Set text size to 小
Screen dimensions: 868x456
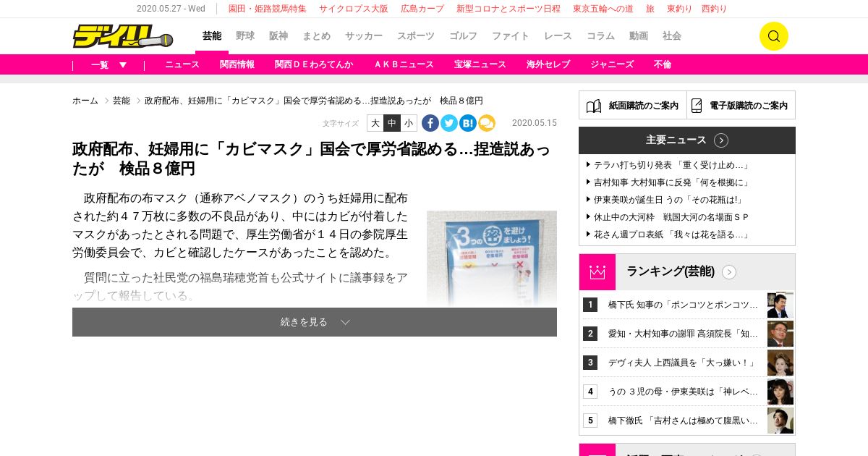[409, 123]
